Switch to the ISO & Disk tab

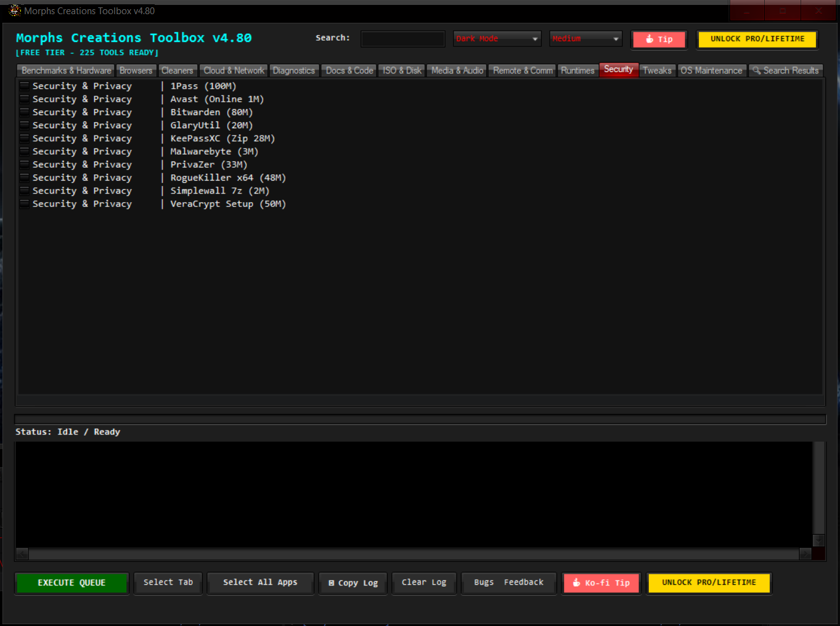point(402,71)
